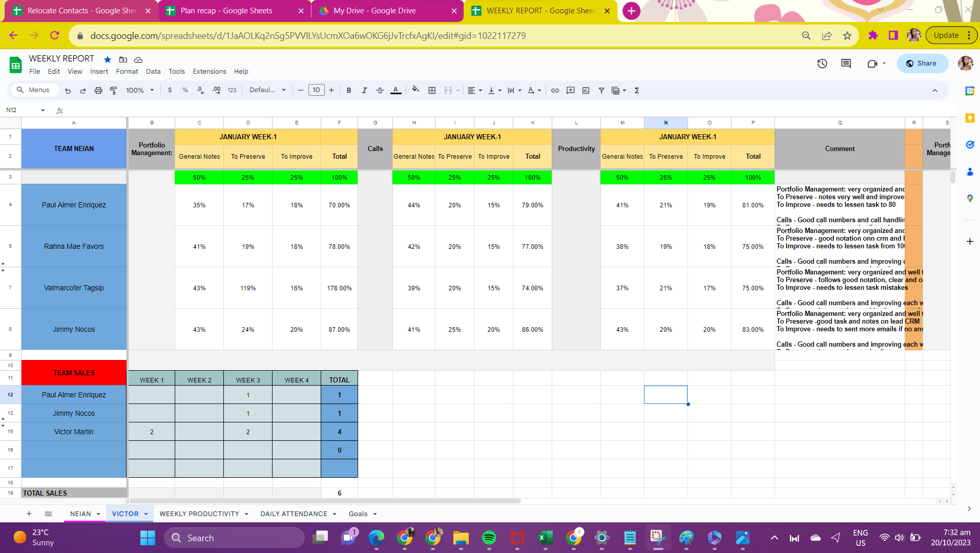Image resolution: width=980 pixels, height=553 pixels.
Task: Click the Share button
Action: coord(922,63)
